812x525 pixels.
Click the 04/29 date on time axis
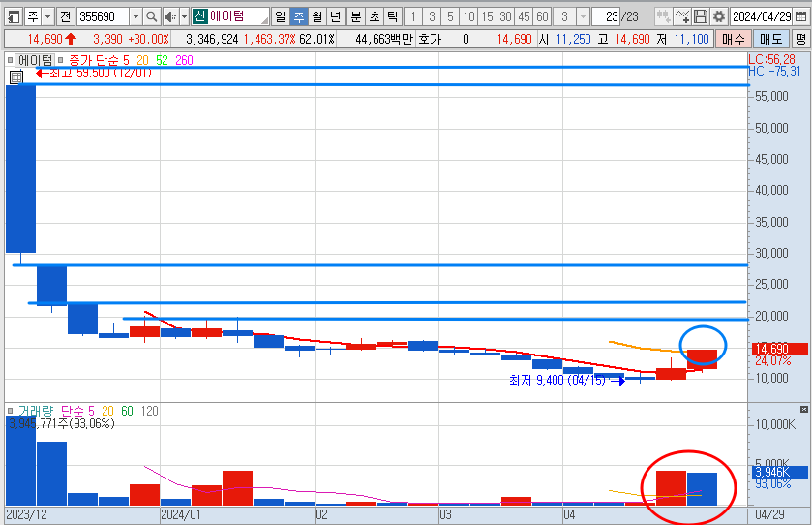[769, 514]
